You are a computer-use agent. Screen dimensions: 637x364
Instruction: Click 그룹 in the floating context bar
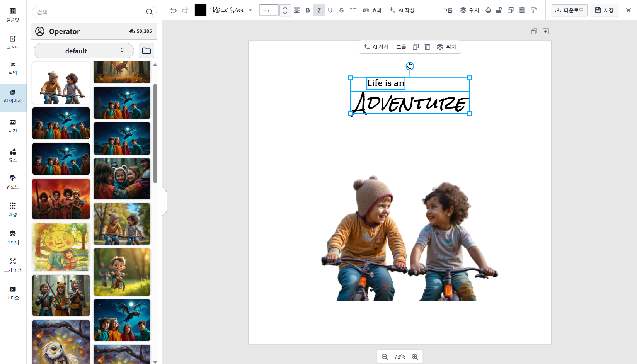(x=402, y=47)
